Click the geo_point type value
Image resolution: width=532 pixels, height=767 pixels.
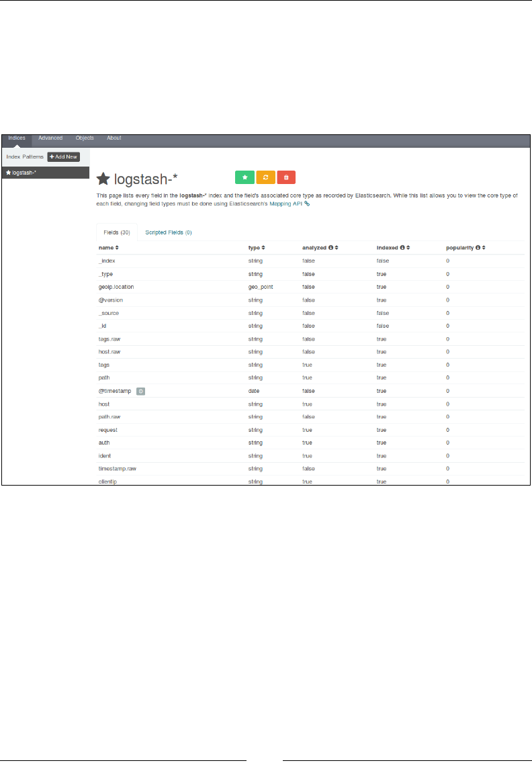pos(261,287)
